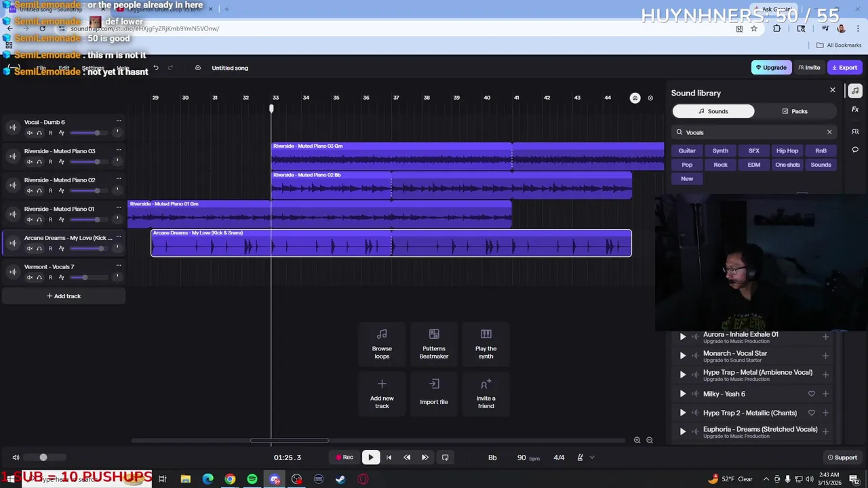The height and width of the screenshot is (488, 868).
Task: Click the Export button
Action: (x=844, y=68)
